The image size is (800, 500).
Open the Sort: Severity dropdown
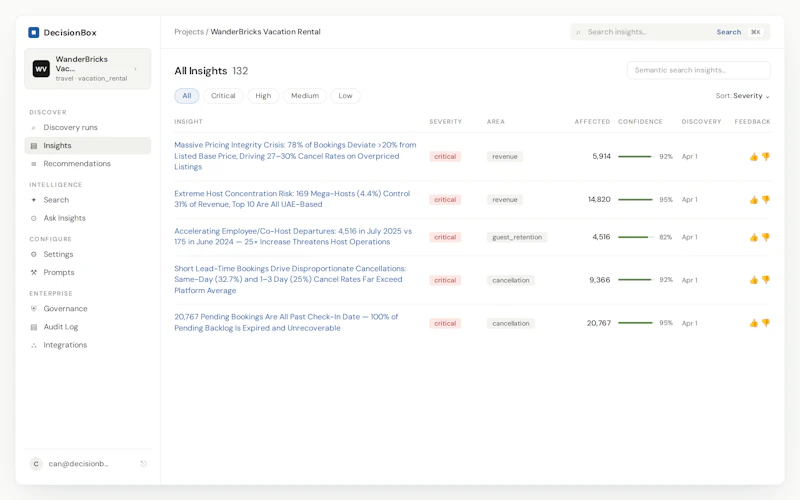(x=742, y=96)
